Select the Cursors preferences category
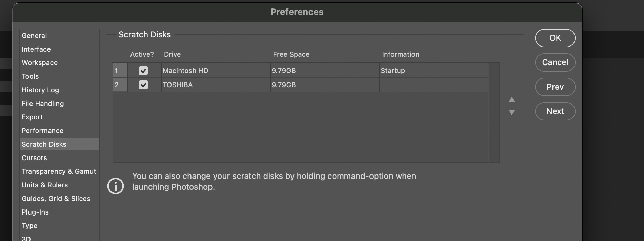The width and height of the screenshot is (644, 241). coord(34,157)
